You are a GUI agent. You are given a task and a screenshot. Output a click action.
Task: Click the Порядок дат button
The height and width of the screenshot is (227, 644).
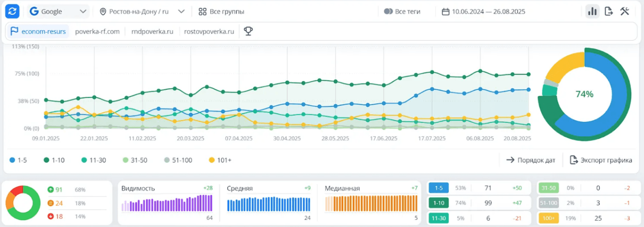[x=531, y=160]
